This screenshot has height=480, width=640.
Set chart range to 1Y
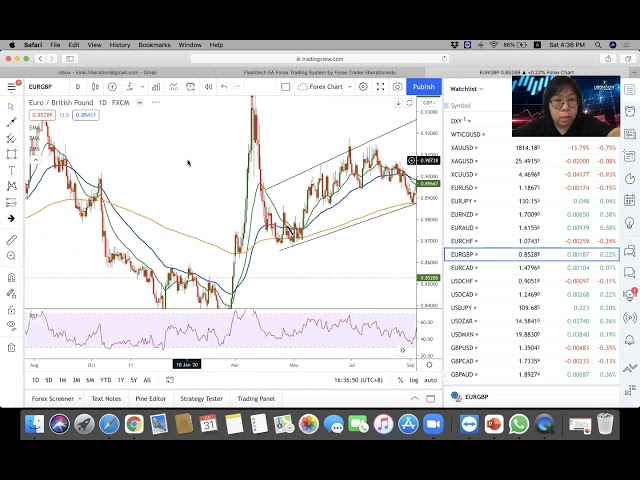[x=120, y=380]
